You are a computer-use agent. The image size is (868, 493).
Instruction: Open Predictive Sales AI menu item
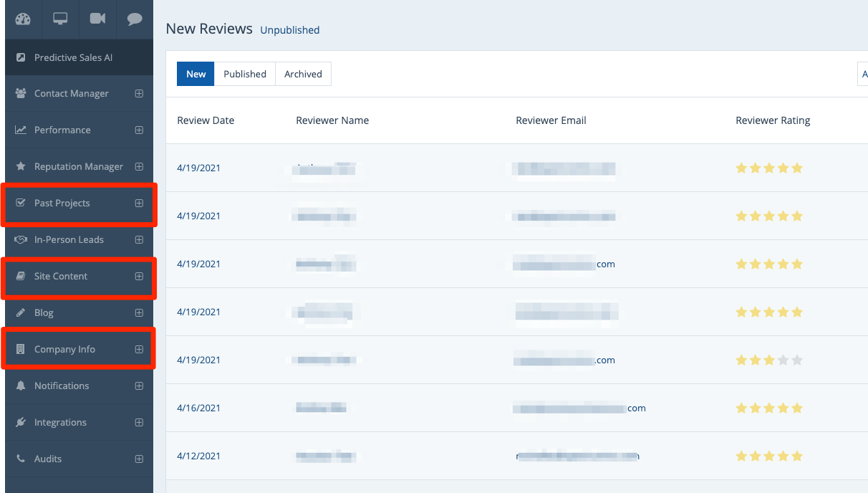coord(73,57)
